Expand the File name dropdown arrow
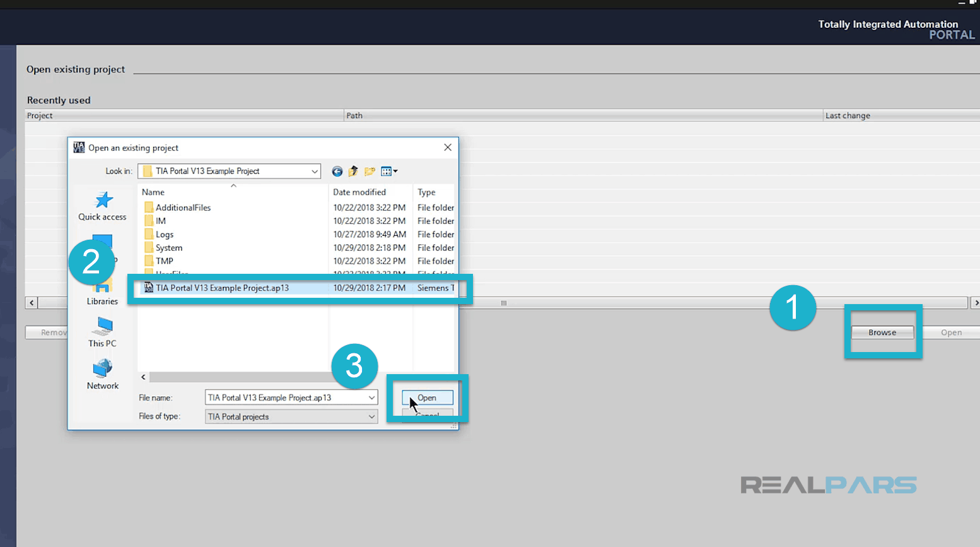The width and height of the screenshot is (980, 547). coord(371,397)
